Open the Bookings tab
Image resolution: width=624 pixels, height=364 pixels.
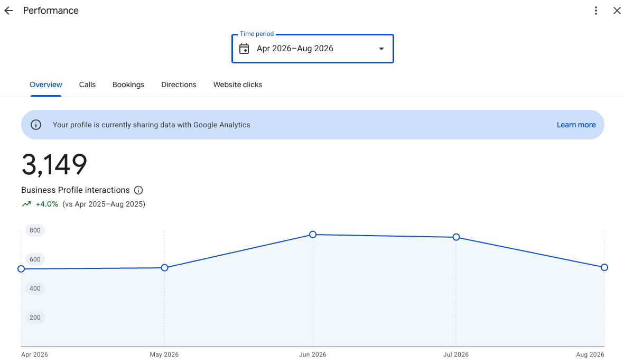coord(128,85)
